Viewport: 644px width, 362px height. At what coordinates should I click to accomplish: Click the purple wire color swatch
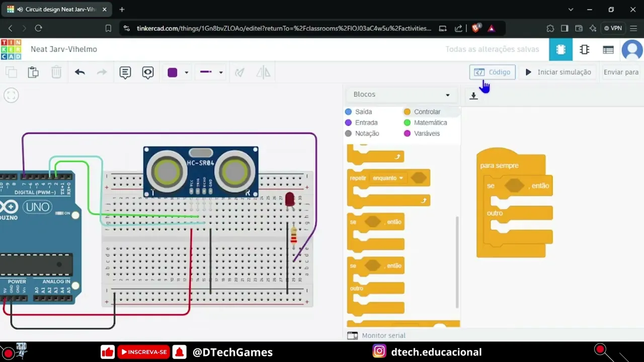tap(173, 72)
